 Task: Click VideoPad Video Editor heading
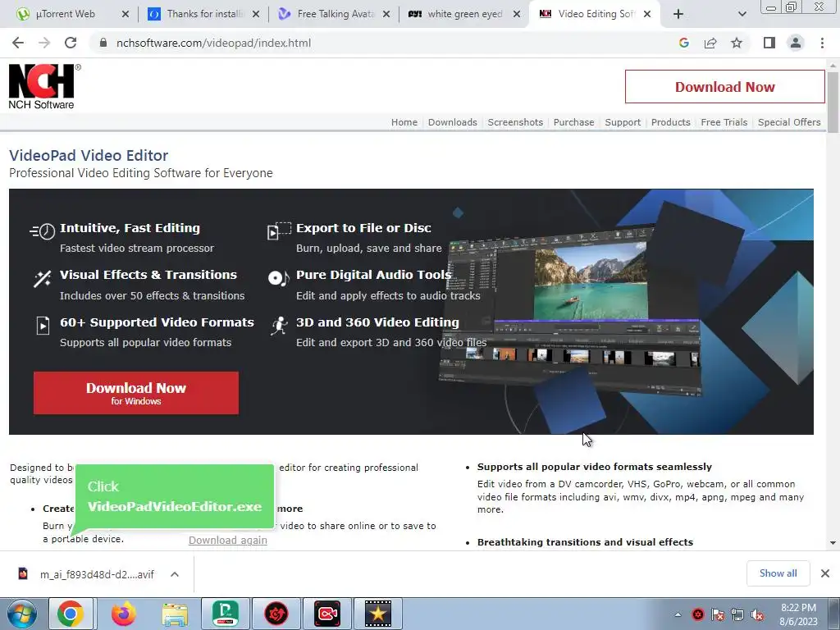(x=89, y=155)
